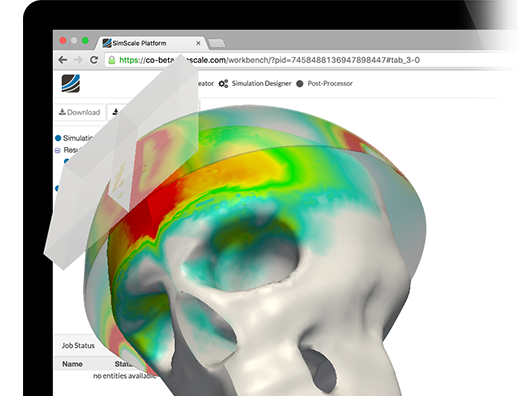Click the URL address bar
This screenshot has height=396, width=518.
[x=310, y=60]
